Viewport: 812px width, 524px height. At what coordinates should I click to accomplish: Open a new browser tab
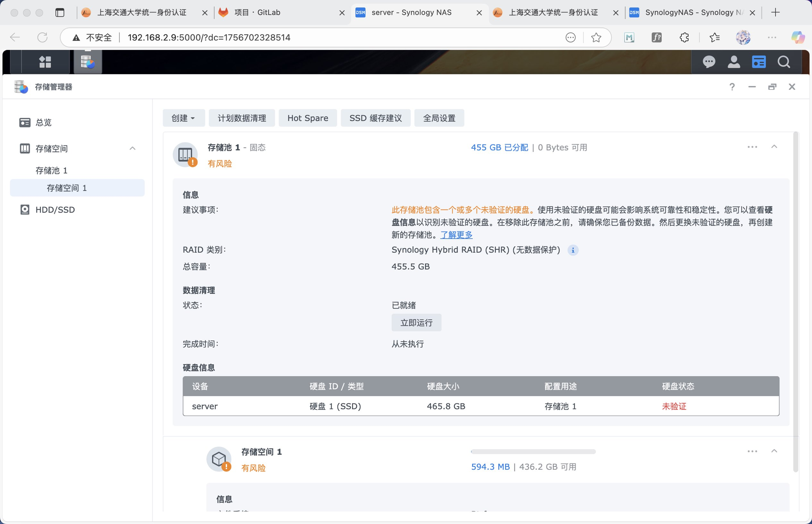tap(775, 13)
